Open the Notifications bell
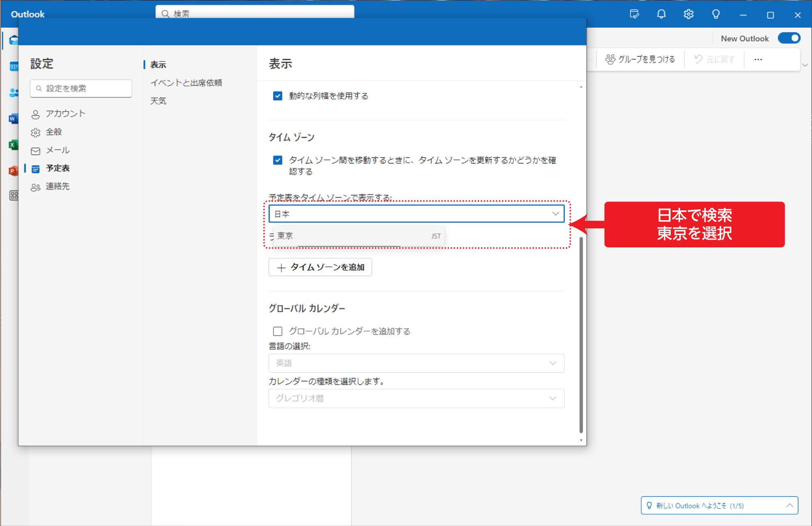The width and height of the screenshot is (812, 526). tap(661, 14)
